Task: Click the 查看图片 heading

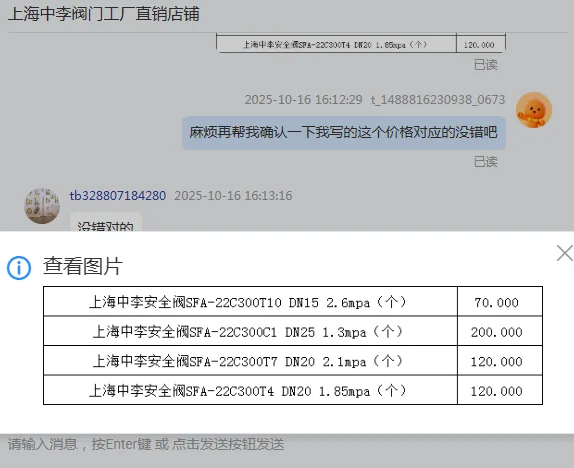Action: pyautogui.click(x=83, y=267)
